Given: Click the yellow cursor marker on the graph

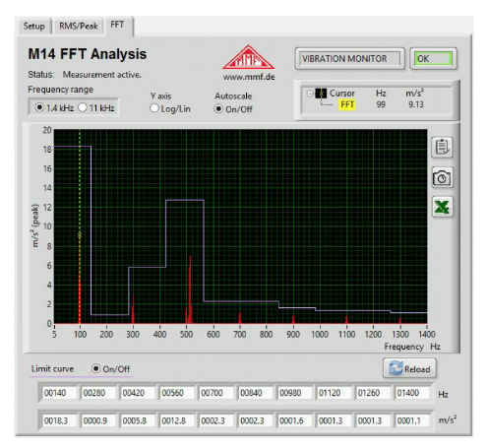Looking at the screenshot, I should 80,235.
